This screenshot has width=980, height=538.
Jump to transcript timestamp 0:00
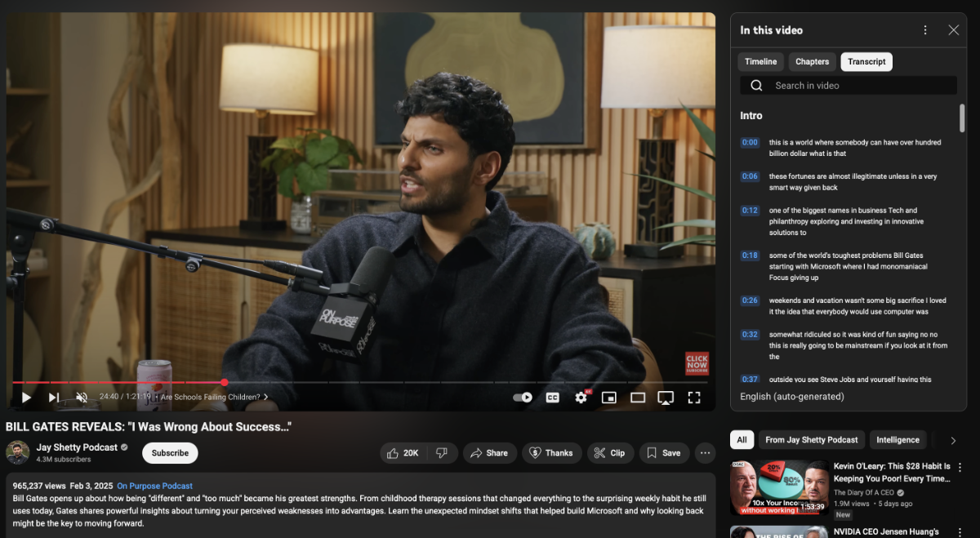(750, 142)
